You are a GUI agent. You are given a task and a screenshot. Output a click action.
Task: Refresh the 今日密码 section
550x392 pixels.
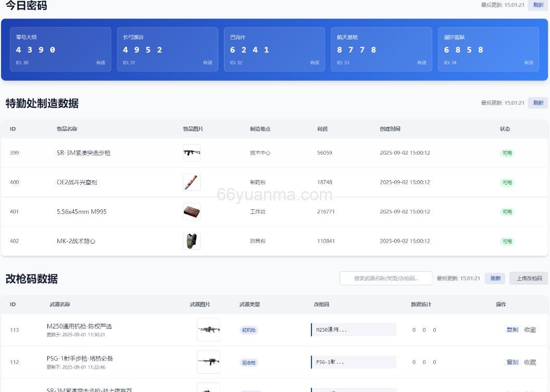point(537,5)
